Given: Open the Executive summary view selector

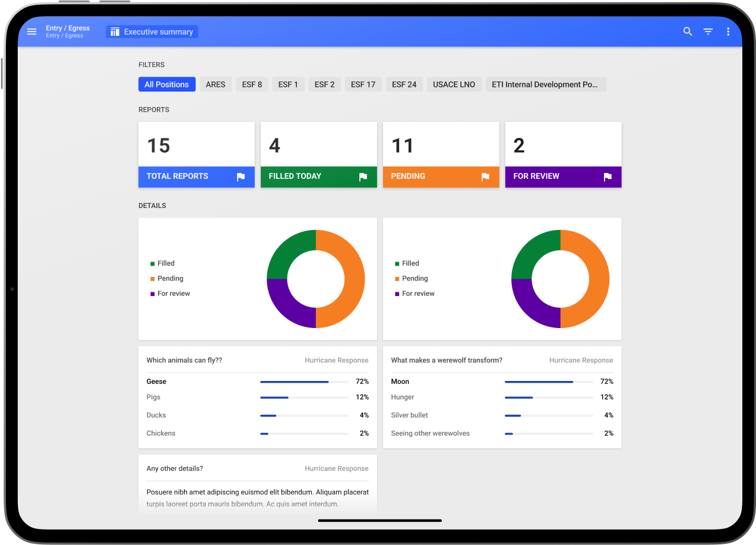Looking at the screenshot, I should point(152,32).
